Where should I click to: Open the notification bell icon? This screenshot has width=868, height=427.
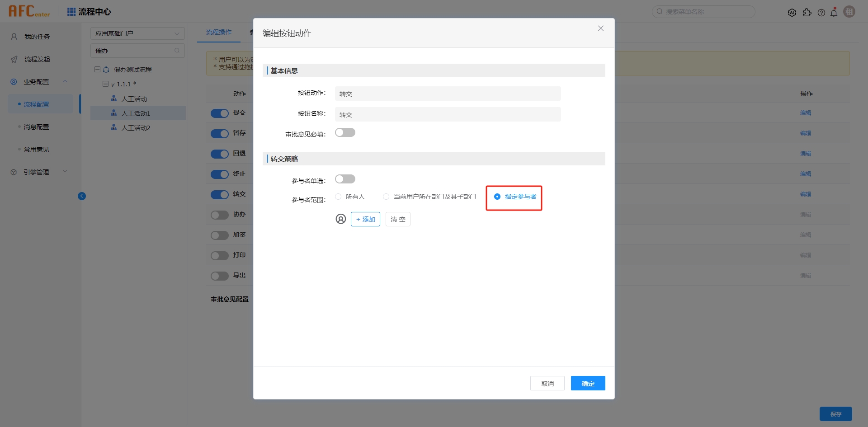click(834, 12)
